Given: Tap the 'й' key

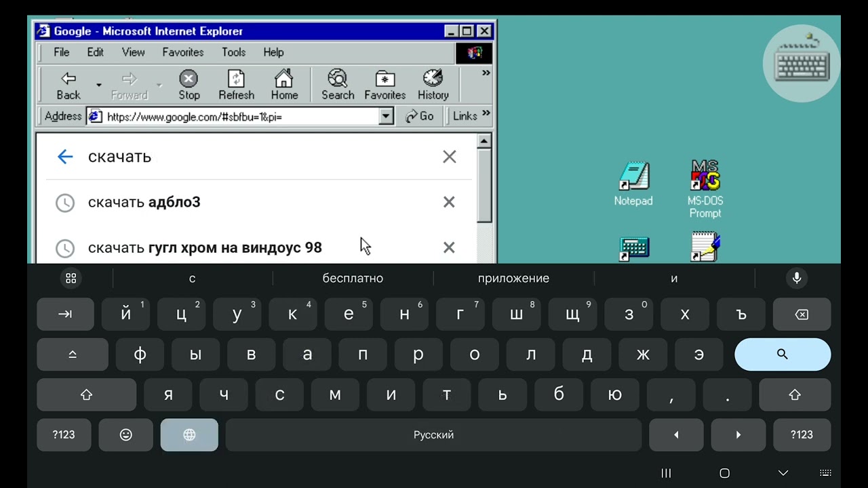Looking at the screenshot, I should pos(125,314).
